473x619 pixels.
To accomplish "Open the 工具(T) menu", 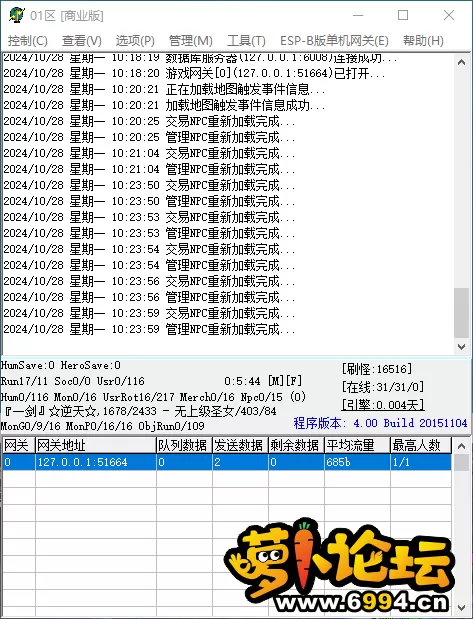I will pyautogui.click(x=246, y=41).
